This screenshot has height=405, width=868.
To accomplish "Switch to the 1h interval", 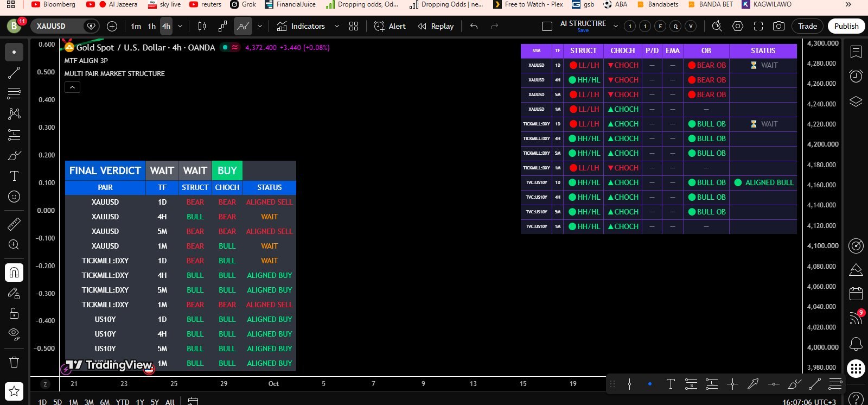I will (x=152, y=26).
